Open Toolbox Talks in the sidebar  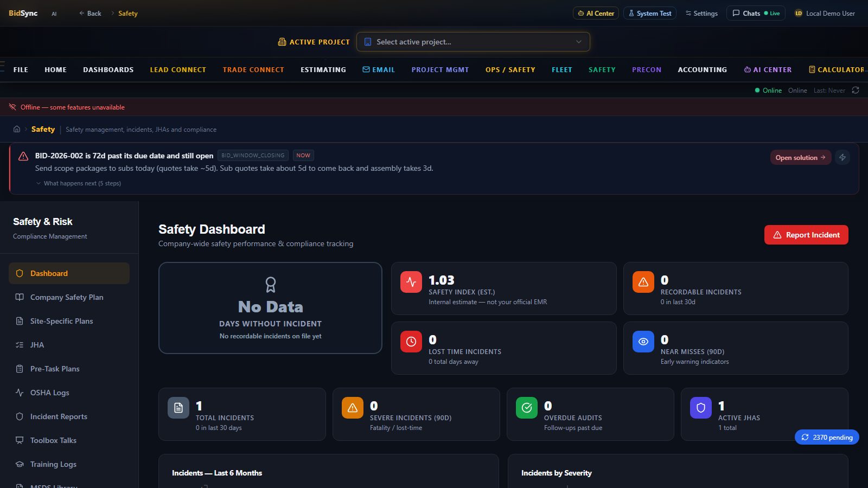point(69,440)
